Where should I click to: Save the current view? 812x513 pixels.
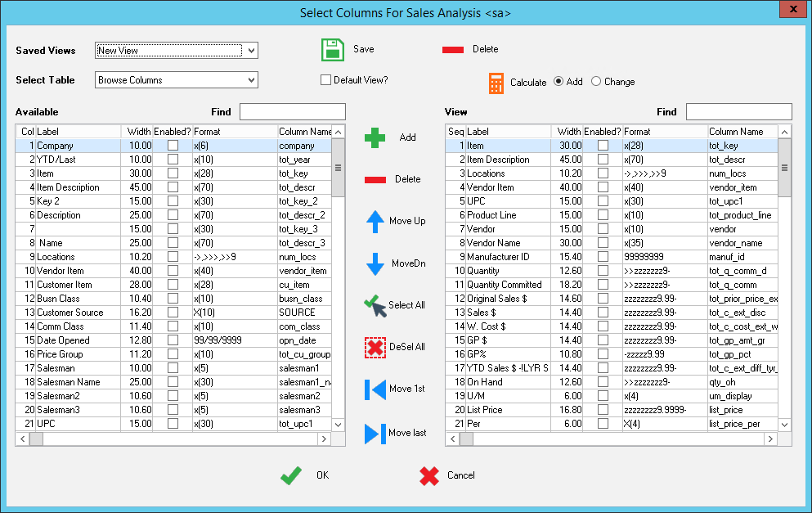tap(333, 49)
